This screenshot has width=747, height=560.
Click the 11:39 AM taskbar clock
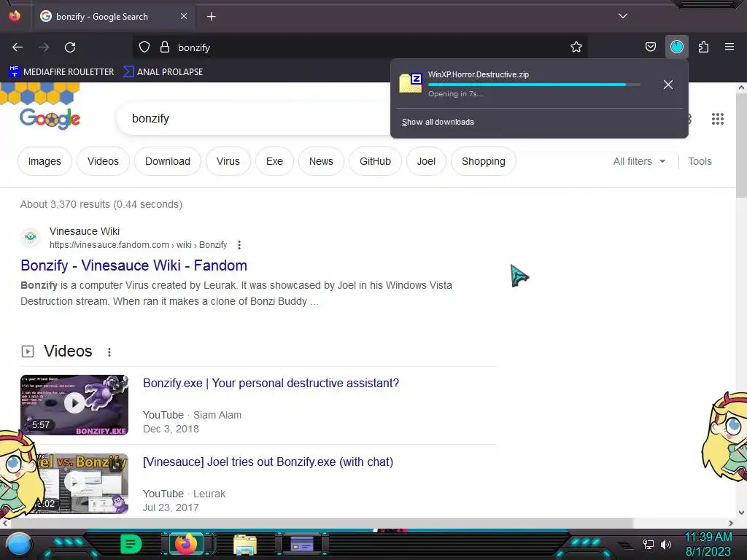(x=708, y=544)
